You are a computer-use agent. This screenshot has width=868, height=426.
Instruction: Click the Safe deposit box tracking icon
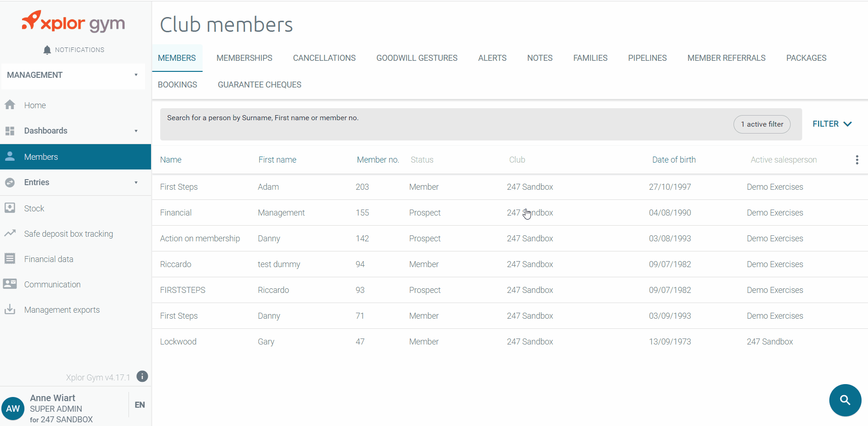point(10,233)
